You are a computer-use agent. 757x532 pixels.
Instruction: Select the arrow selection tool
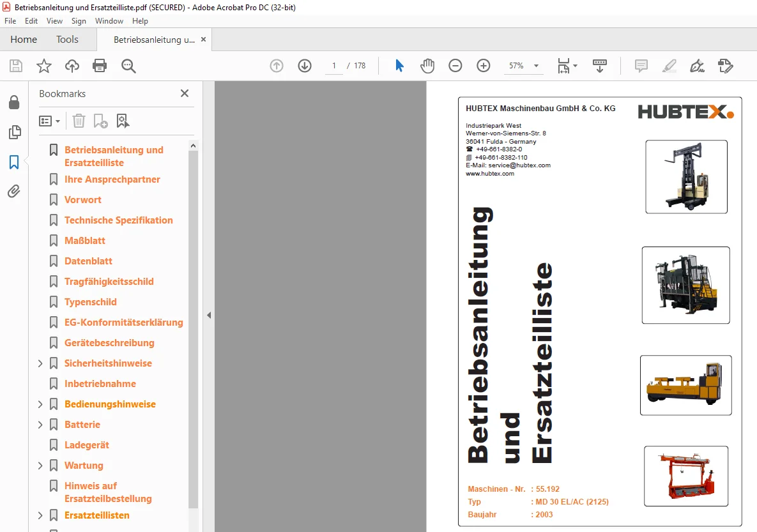pyautogui.click(x=399, y=66)
